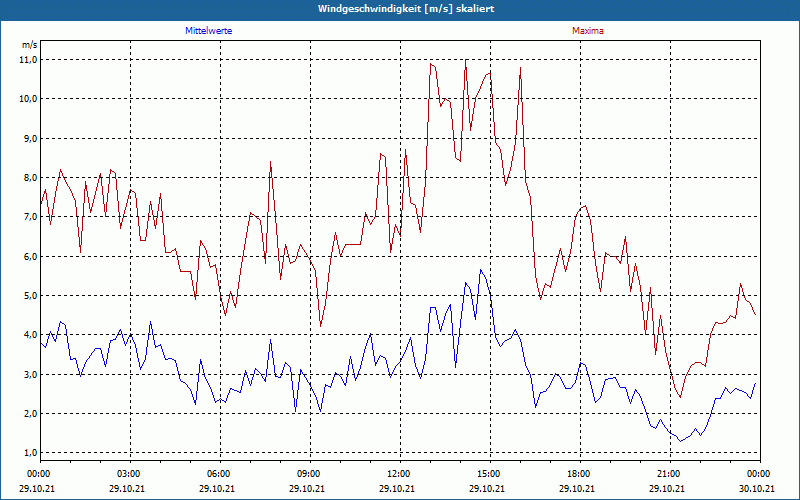800x500 pixels.
Task: Click the y-axis value '2,0'
Action: tap(31, 414)
